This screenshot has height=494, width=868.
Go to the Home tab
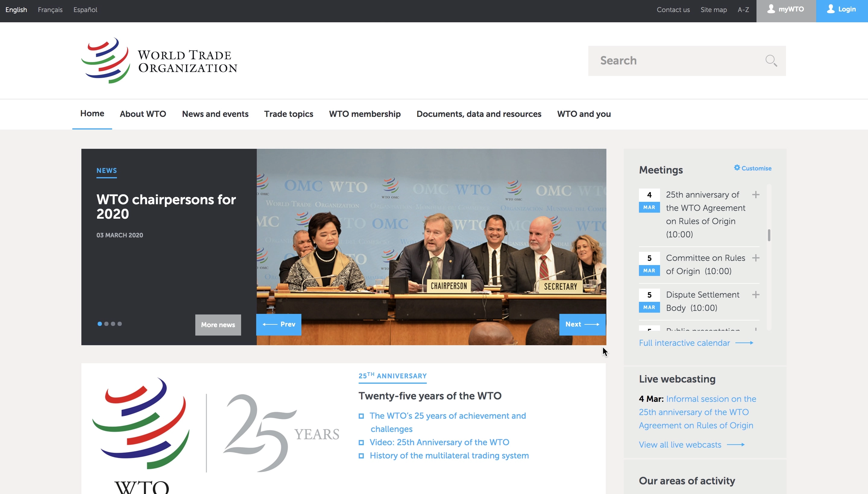(92, 114)
